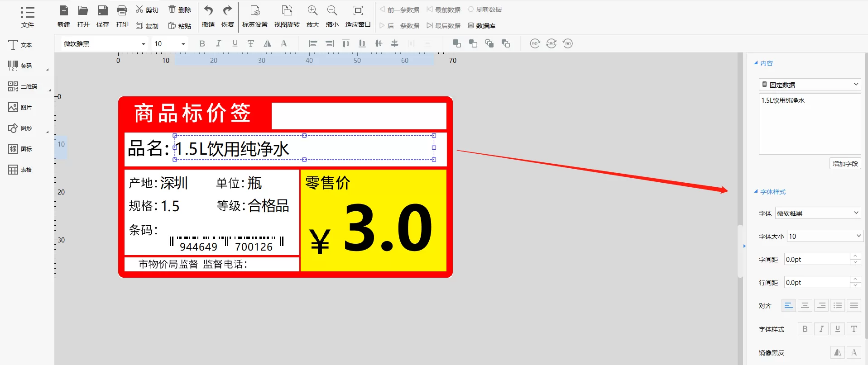Open the toolbar font family dropdown 微软雅黑

pyautogui.click(x=105, y=44)
